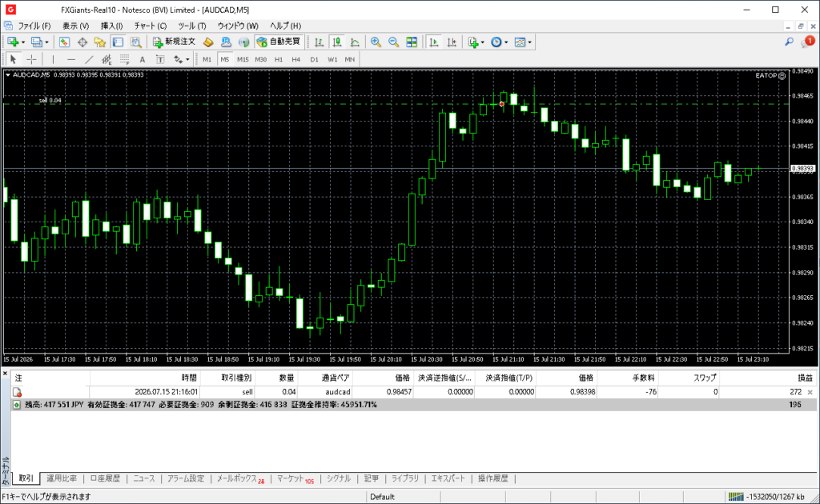The width and height of the screenshot is (820, 504).
Task: Open the indicators list icon
Action: click(x=473, y=42)
